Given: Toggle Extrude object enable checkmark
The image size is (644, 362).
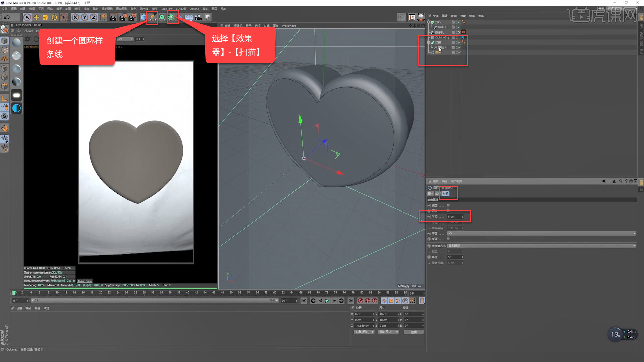Looking at the screenshot, I should (459, 22).
